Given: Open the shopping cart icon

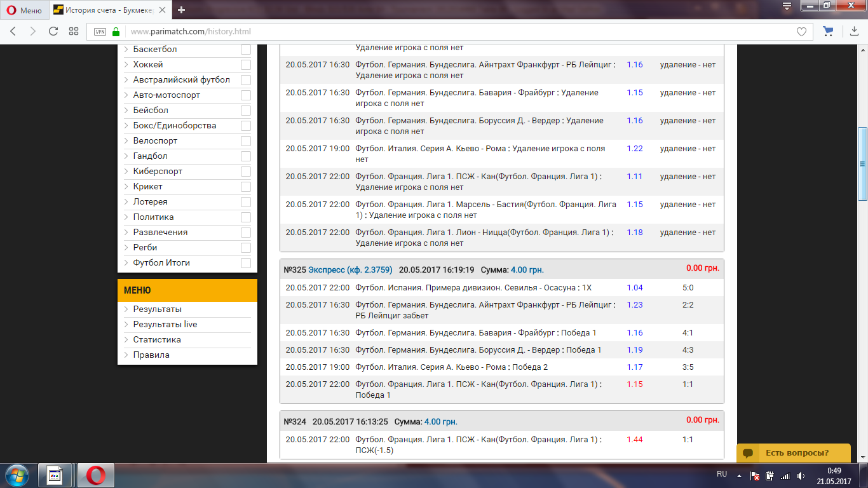Looking at the screenshot, I should pos(828,32).
